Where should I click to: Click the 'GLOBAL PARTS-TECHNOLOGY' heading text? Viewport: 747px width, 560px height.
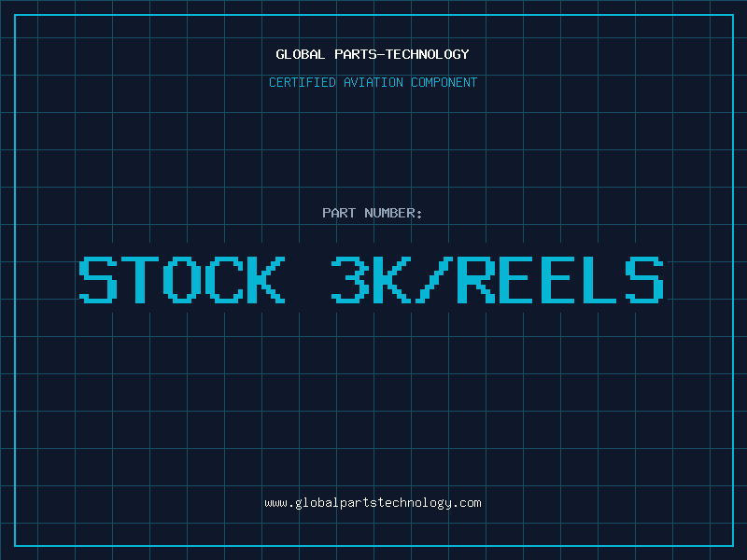pyautogui.click(x=373, y=54)
